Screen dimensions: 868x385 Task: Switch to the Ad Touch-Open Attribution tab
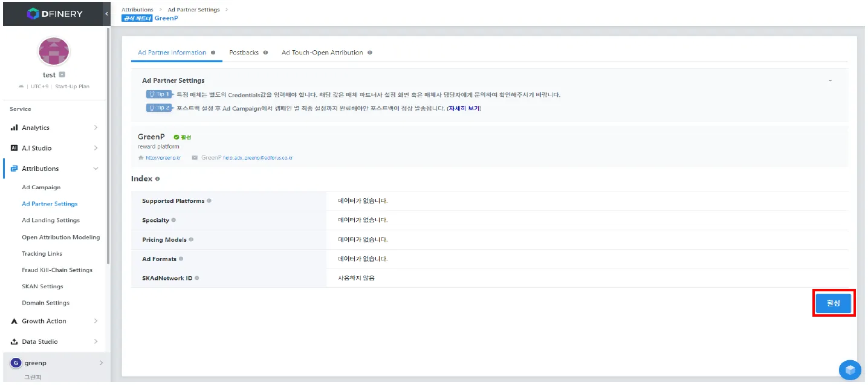coord(322,53)
